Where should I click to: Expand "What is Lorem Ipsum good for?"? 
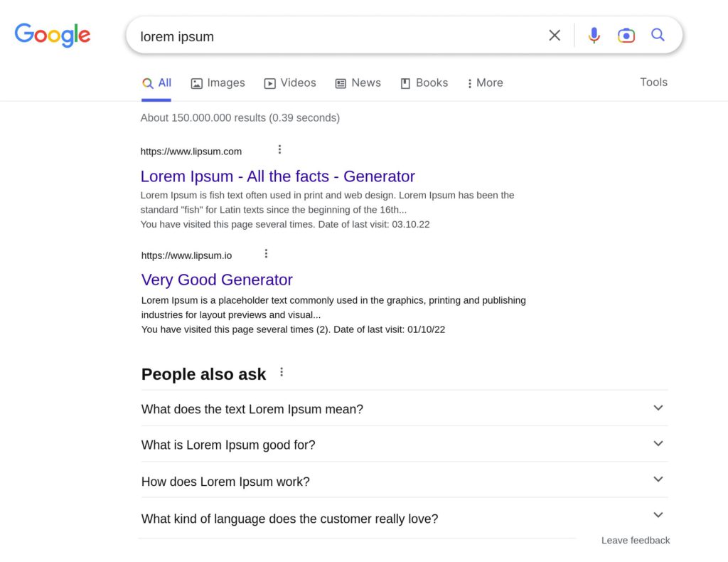658,444
